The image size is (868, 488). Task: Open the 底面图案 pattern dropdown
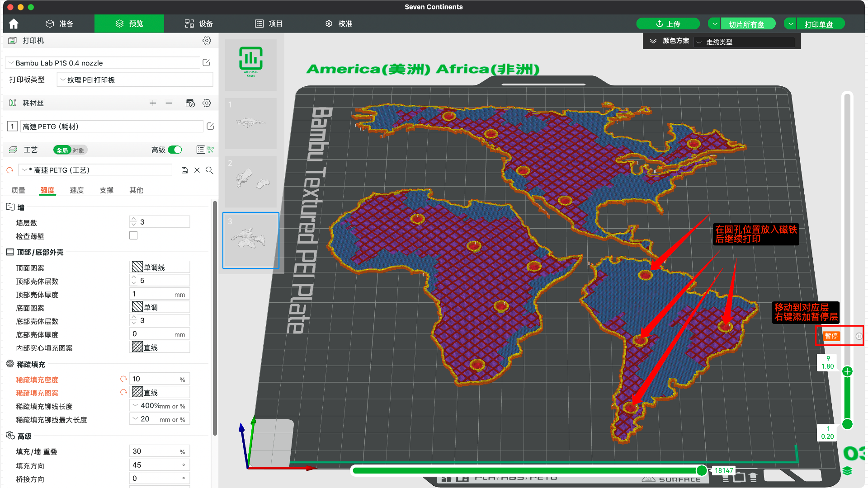point(160,307)
